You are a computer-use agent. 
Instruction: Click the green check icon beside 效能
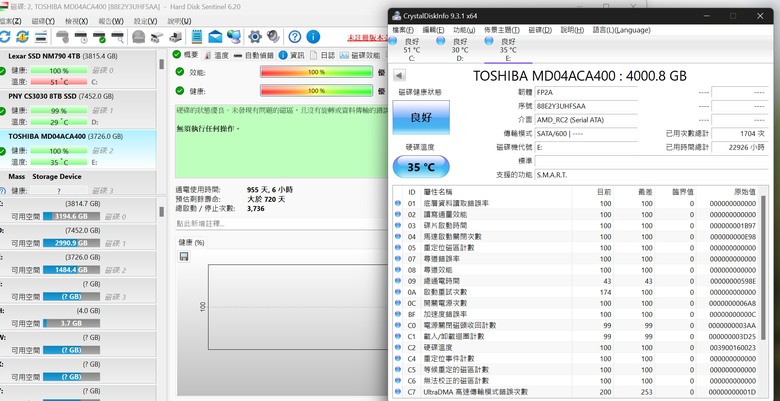pos(180,72)
